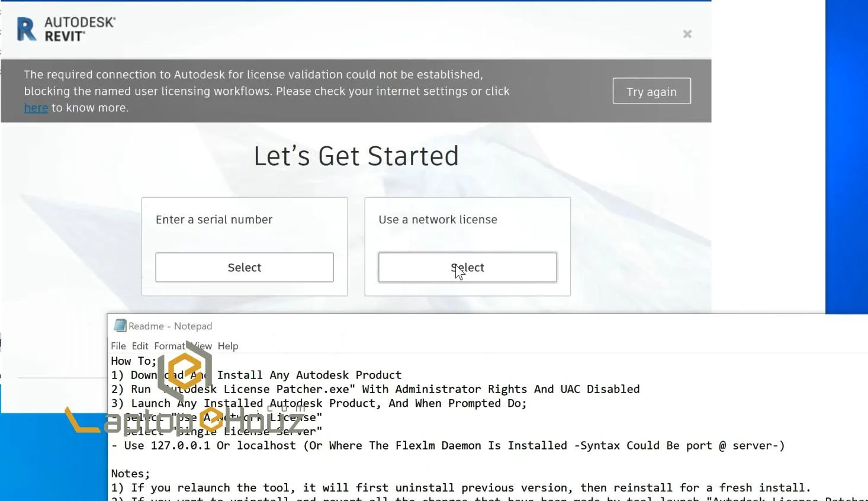Image resolution: width=868 pixels, height=501 pixels.
Task: Close the Autodesk Revit licensing dialog
Action: [x=687, y=34]
